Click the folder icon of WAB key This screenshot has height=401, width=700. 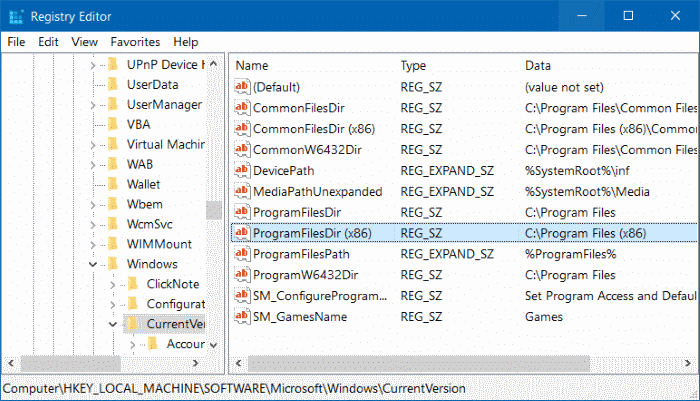113,164
